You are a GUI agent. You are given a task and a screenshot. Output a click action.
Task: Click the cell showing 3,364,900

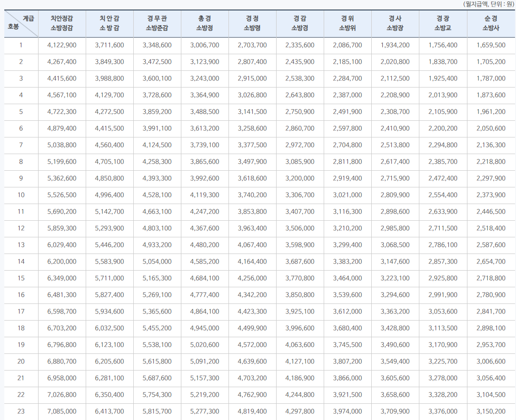[205, 96]
